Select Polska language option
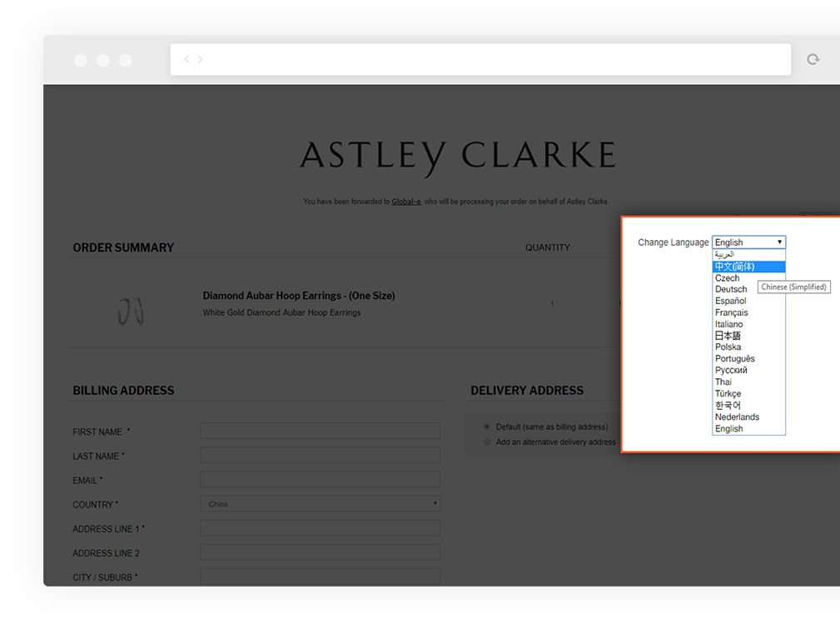 [748, 347]
